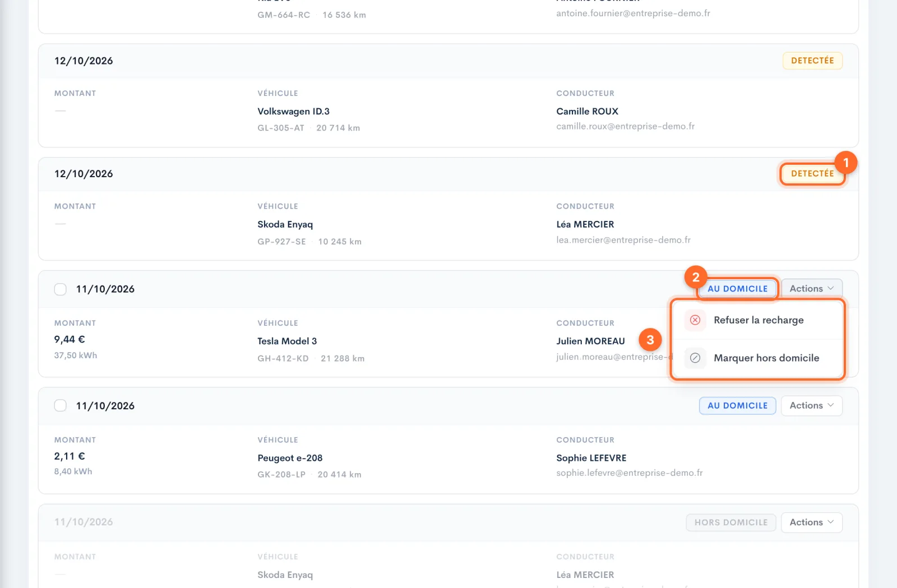Click the email sophie.lefevre@entreprise-demo.fr
Viewport: 897px width, 588px height.
629,473
